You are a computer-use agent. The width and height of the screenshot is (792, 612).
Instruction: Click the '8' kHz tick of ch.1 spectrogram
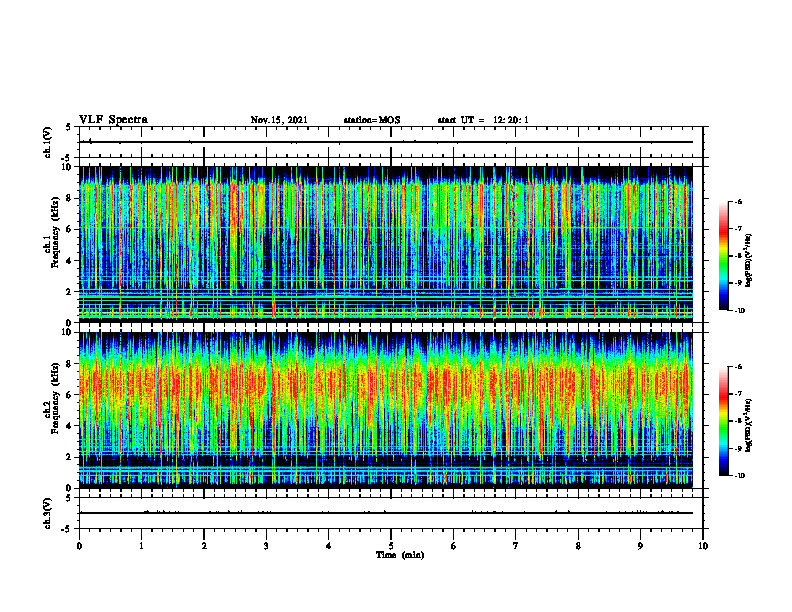[x=70, y=198]
